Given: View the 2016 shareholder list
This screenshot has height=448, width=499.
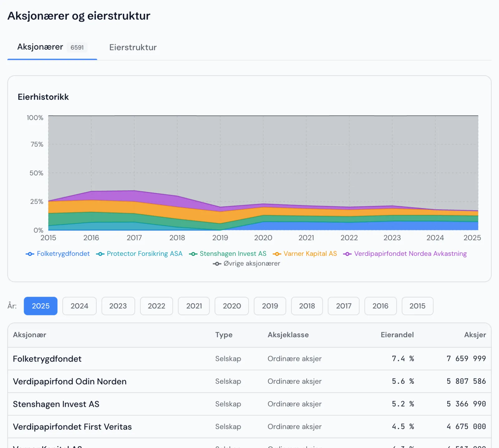Looking at the screenshot, I should pyautogui.click(x=380, y=306).
